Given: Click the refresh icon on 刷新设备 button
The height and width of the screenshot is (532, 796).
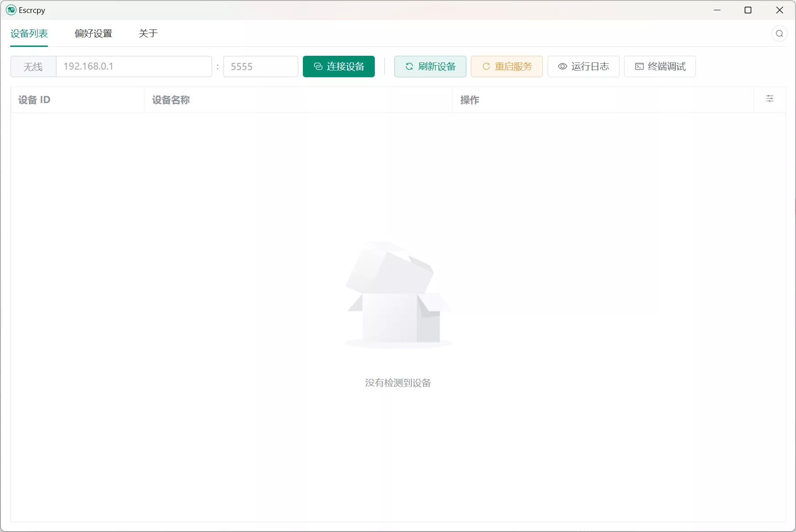Looking at the screenshot, I should [410, 66].
